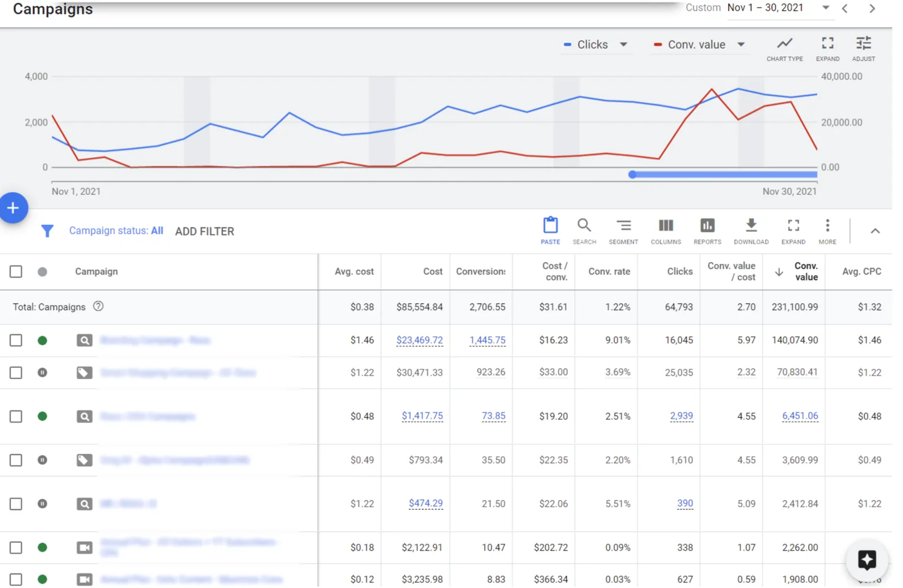Check the campaign row with cost $1,417.75

(16, 416)
